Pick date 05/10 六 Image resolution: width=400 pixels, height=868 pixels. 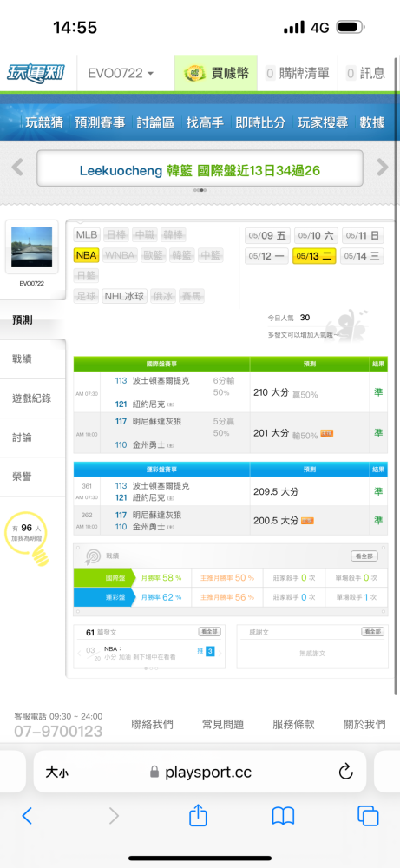tap(316, 236)
